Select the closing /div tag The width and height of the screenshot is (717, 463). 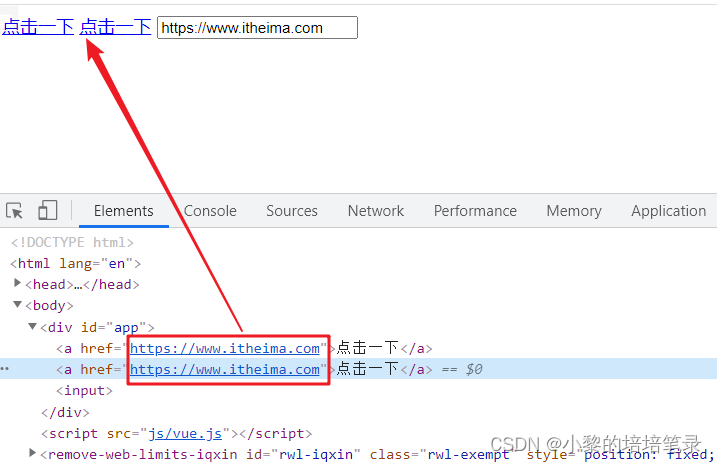coord(65,412)
